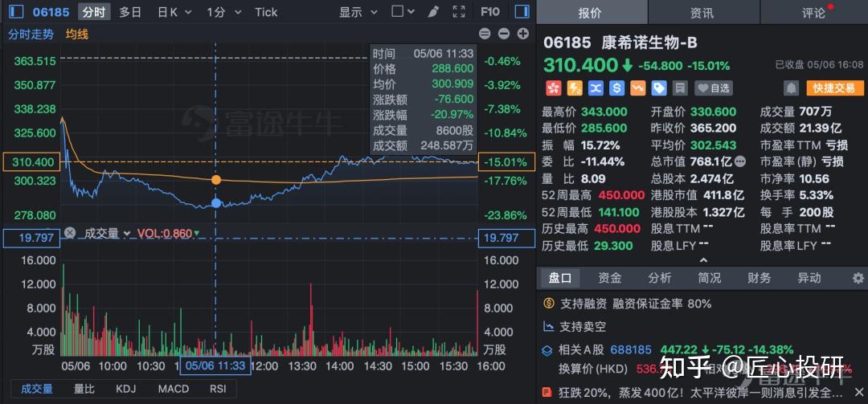Image resolution: width=868 pixels, height=404 pixels.
Task: Select the drawing brush tool
Action: point(433,11)
